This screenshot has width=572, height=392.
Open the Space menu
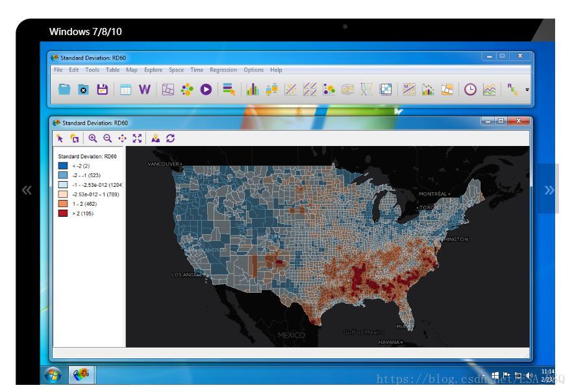(x=176, y=69)
